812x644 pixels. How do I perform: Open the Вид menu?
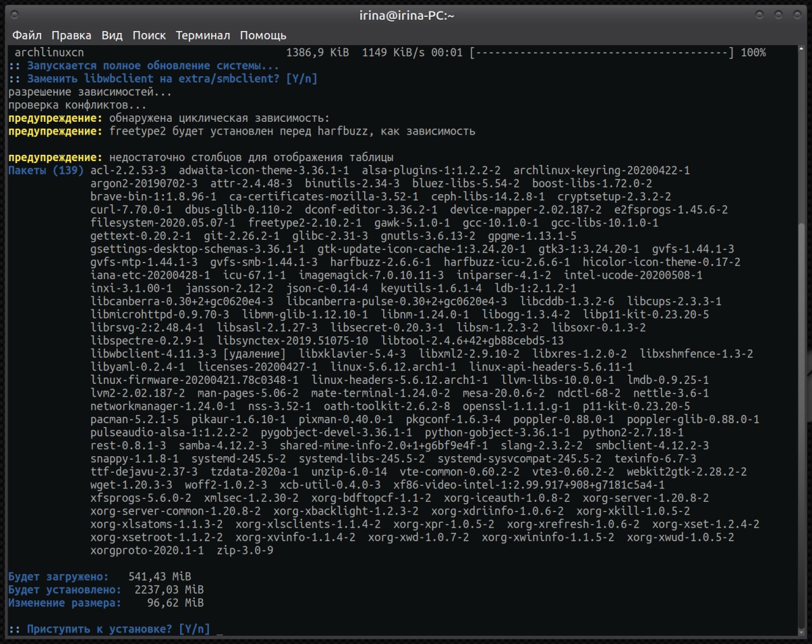pos(112,36)
